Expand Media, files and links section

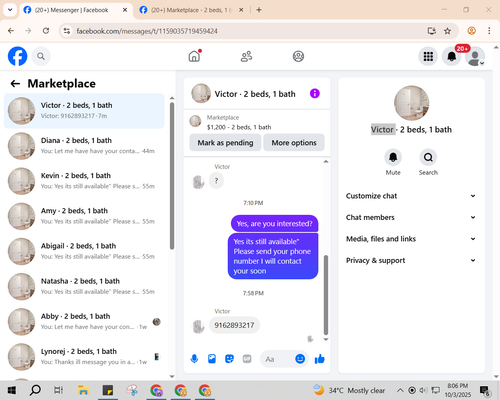point(411,239)
